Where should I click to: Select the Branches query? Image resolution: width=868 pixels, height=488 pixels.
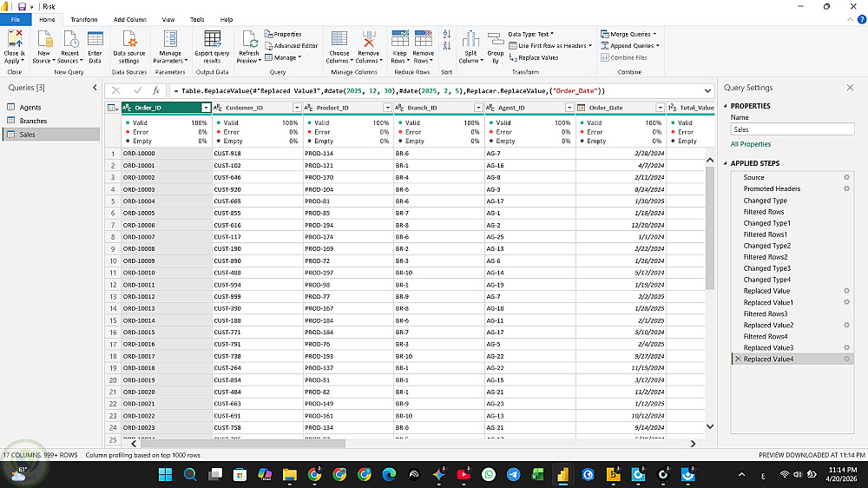coord(33,121)
